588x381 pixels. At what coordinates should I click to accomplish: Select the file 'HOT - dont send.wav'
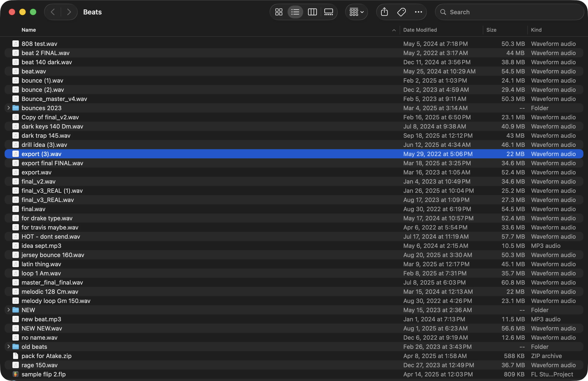294,237
